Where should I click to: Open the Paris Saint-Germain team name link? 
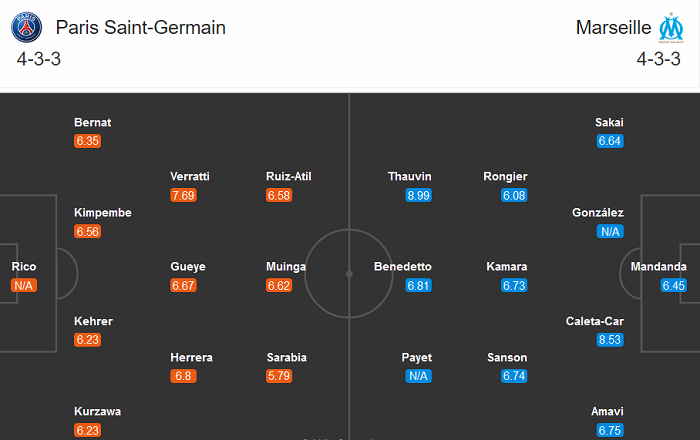pos(141,27)
